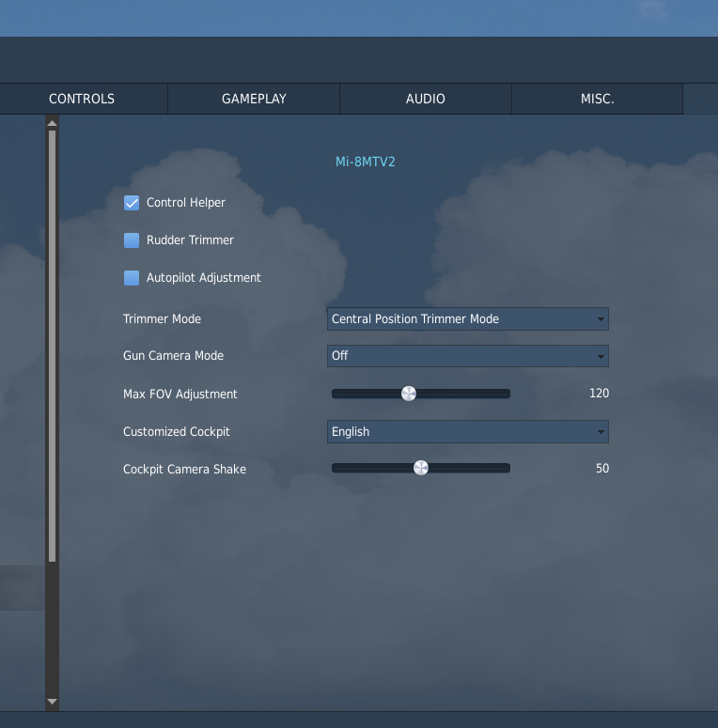Enable the Rudder Trimmer checkbox
The width and height of the screenshot is (718, 728).
pos(132,240)
